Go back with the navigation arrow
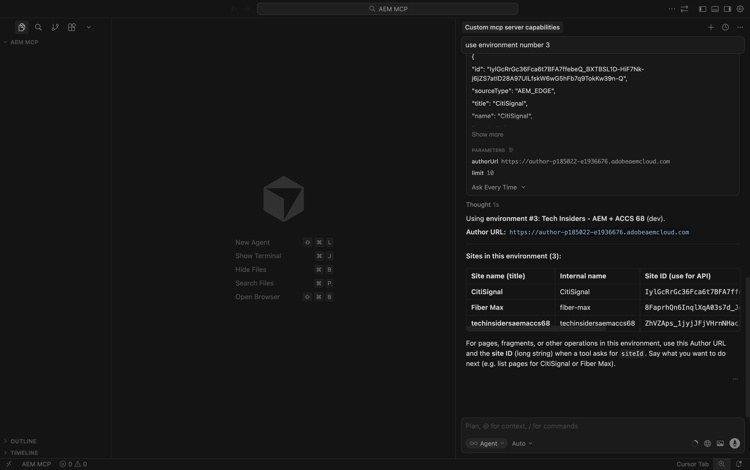Screen dimensions: 750x470 234,9
